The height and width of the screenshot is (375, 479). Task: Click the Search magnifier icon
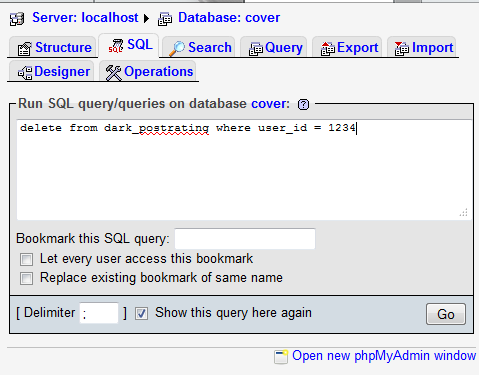tap(177, 49)
